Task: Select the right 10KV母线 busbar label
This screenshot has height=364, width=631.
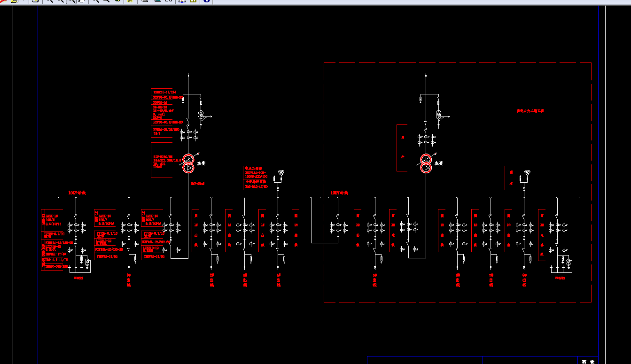Action: [339, 193]
